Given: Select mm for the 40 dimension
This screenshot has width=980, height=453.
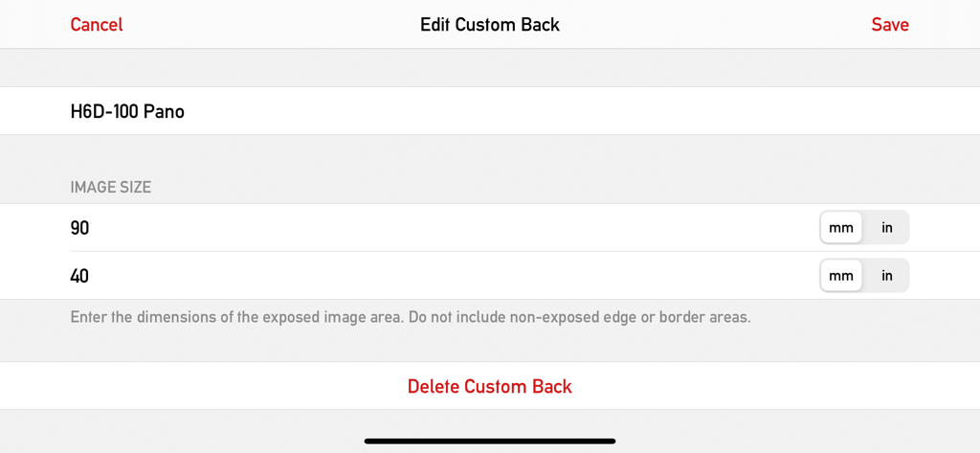Looking at the screenshot, I should click(841, 276).
